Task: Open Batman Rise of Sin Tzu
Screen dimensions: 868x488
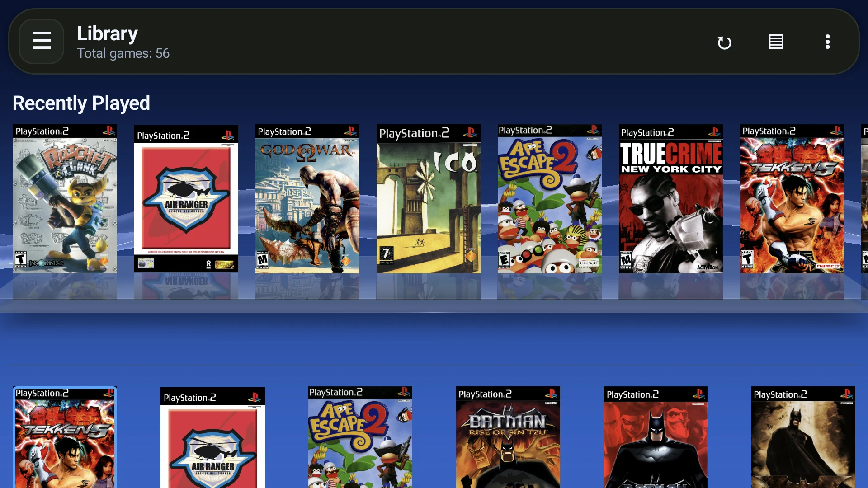Action: [508, 437]
